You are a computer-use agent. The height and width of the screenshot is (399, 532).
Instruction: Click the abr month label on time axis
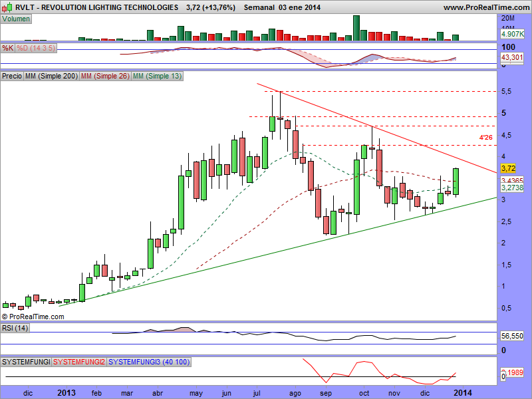(158, 393)
